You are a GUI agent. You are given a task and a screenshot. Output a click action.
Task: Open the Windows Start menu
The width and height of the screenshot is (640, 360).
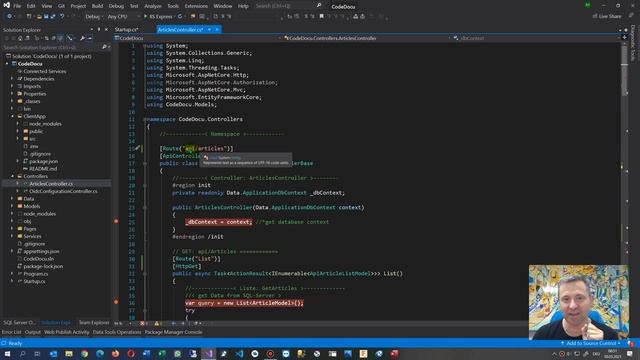[x=7, y=353]
